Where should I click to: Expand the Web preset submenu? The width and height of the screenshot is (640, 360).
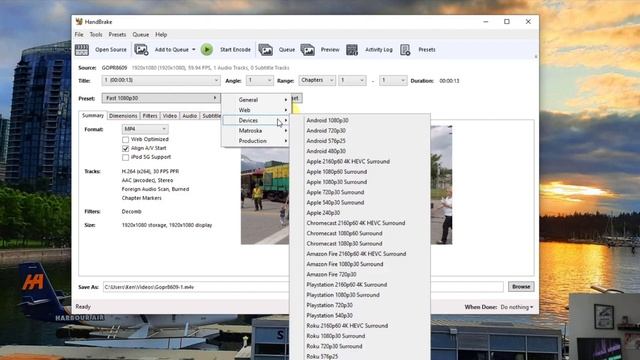(x=256, y=110)
